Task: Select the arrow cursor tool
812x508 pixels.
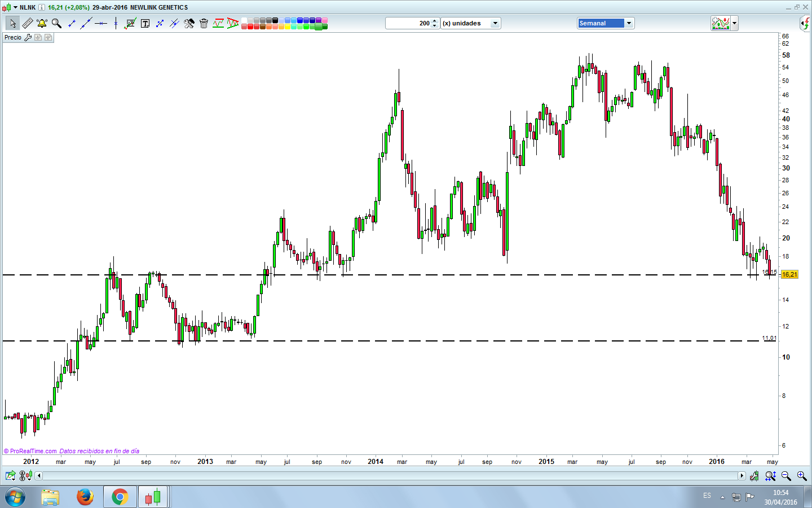Action: point(12,23)
